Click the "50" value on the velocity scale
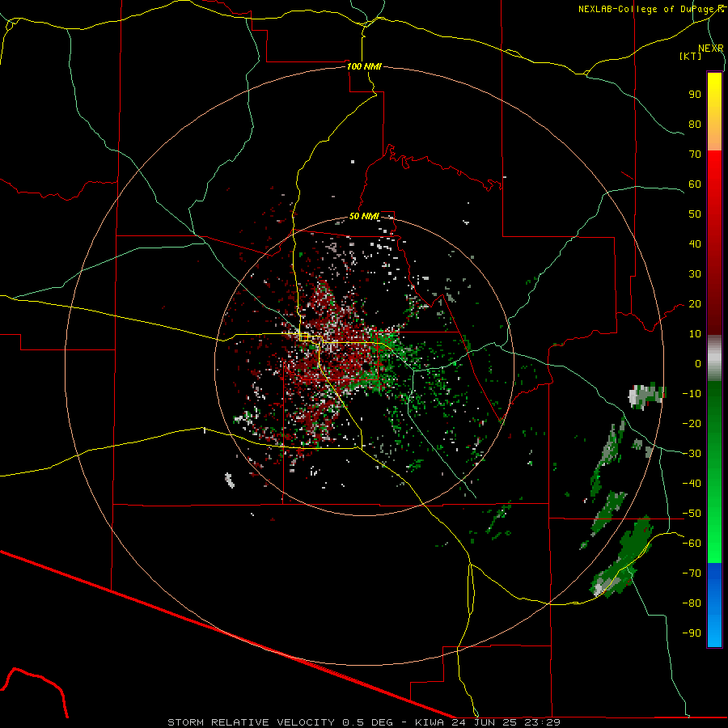Image resolution: width=728 pixels, height=728 pixels. click(x=695, y=214)
